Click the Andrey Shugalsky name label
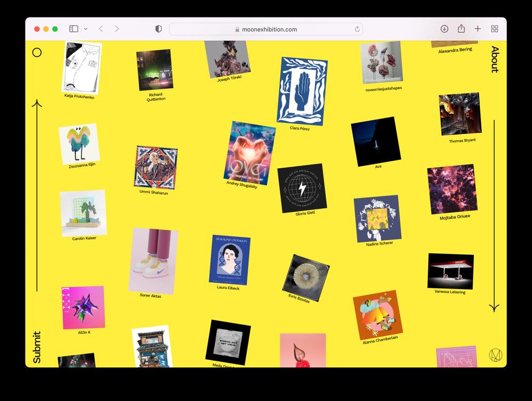This screenshot has height=401, width=532. click(x=242, y=184)
